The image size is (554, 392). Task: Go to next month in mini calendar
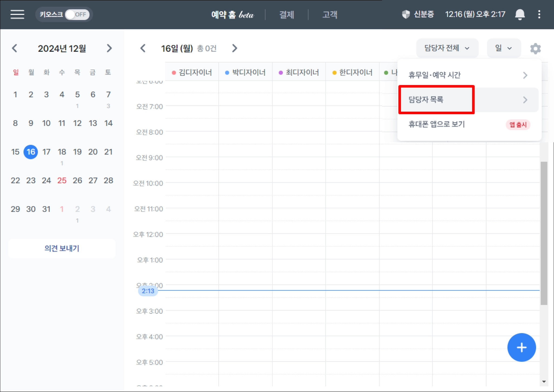[x=109, y=48]
